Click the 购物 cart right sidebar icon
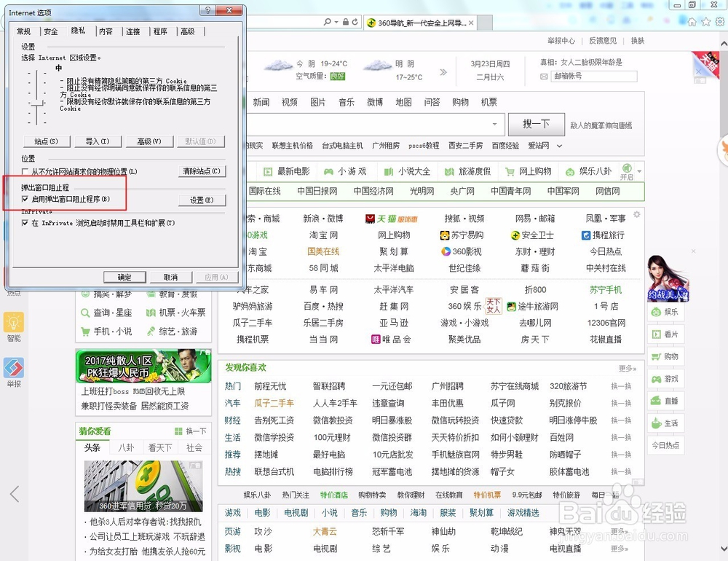 point(656,356)
